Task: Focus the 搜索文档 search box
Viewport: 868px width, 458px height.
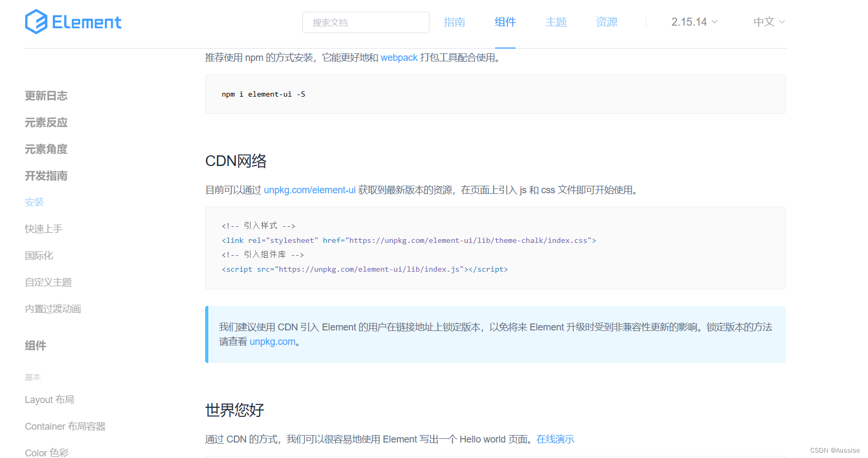Action: point(366,22)
